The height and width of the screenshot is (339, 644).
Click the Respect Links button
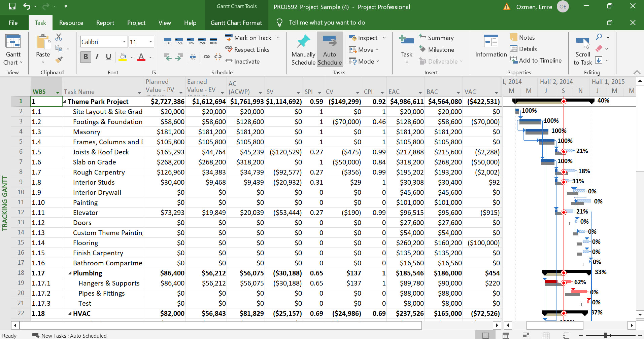247,50
